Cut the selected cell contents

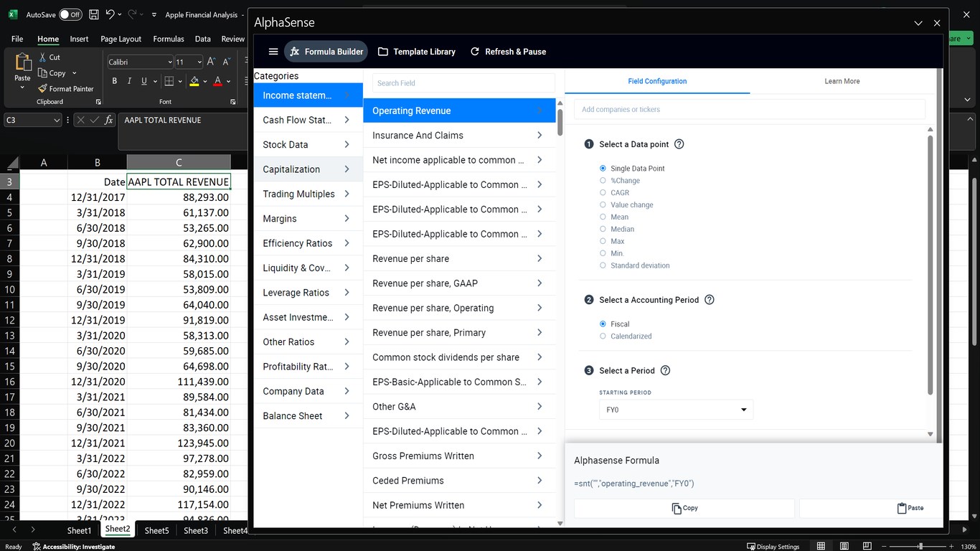[50, 57]
